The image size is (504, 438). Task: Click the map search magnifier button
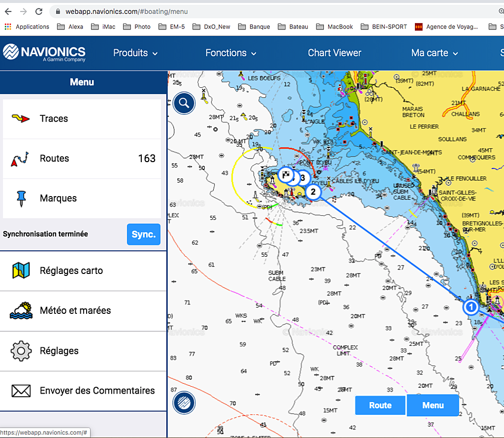coord(184,103)
